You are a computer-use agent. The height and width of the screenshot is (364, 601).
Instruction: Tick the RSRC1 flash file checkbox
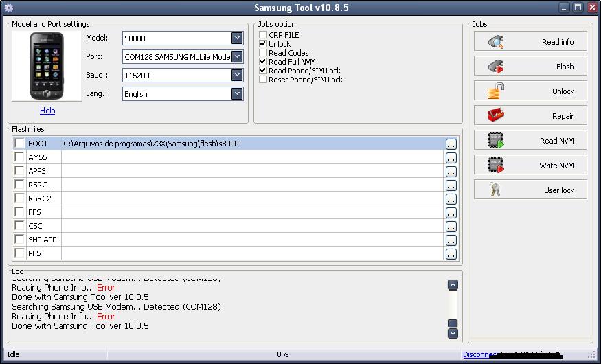[x=19, y=184]
